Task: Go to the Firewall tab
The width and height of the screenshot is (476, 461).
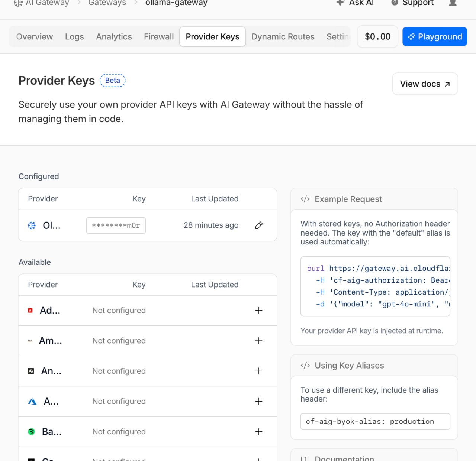Action: 159,36
